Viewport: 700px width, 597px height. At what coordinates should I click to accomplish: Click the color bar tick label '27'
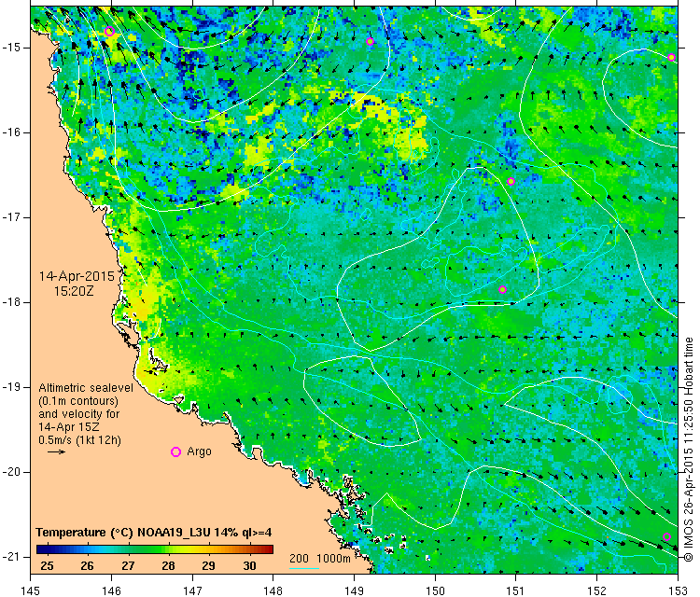click(x=128, y=566)
